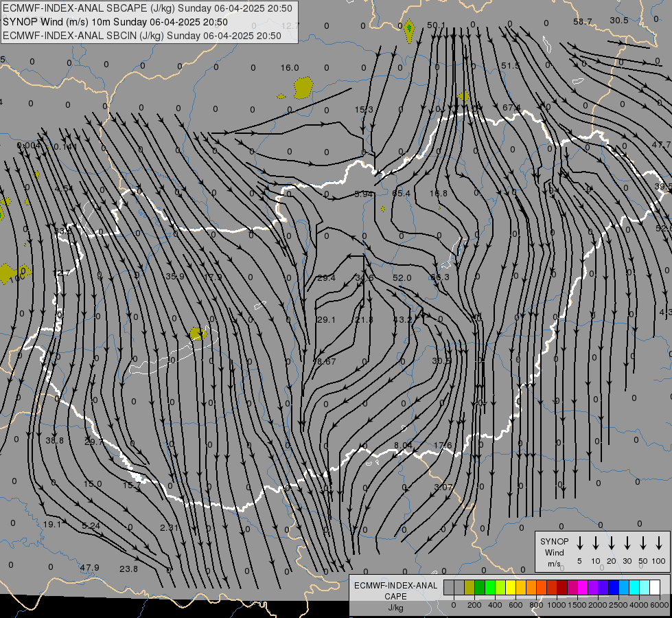672x618 pixels.
Task: Click the olive CAPE patch on Lake Balaton
Action: pyautogui.click(x=198, y=333)
